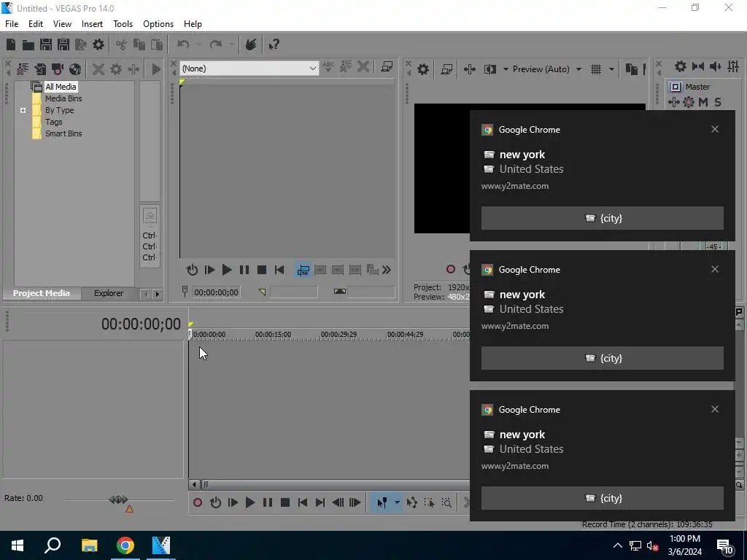
Task: Click the playback Rate slider
Action: (x=119, y=499)
